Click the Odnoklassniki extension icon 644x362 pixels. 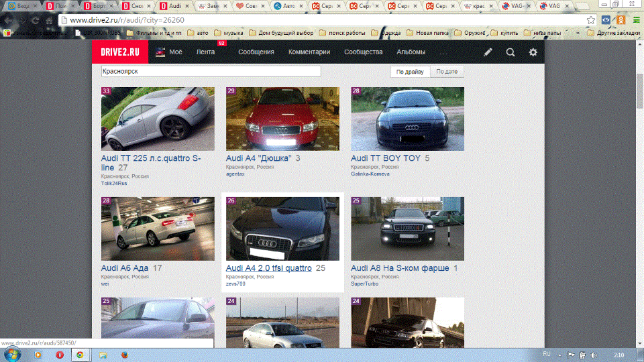(x=621, y=19)
